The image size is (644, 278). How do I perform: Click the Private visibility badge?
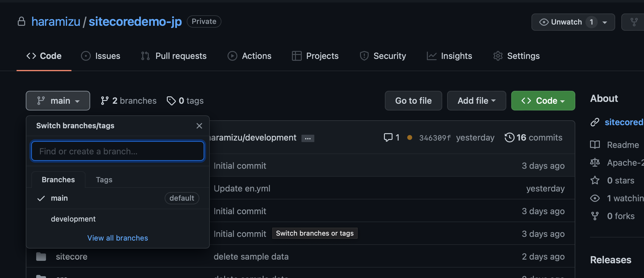click(204, 21)
